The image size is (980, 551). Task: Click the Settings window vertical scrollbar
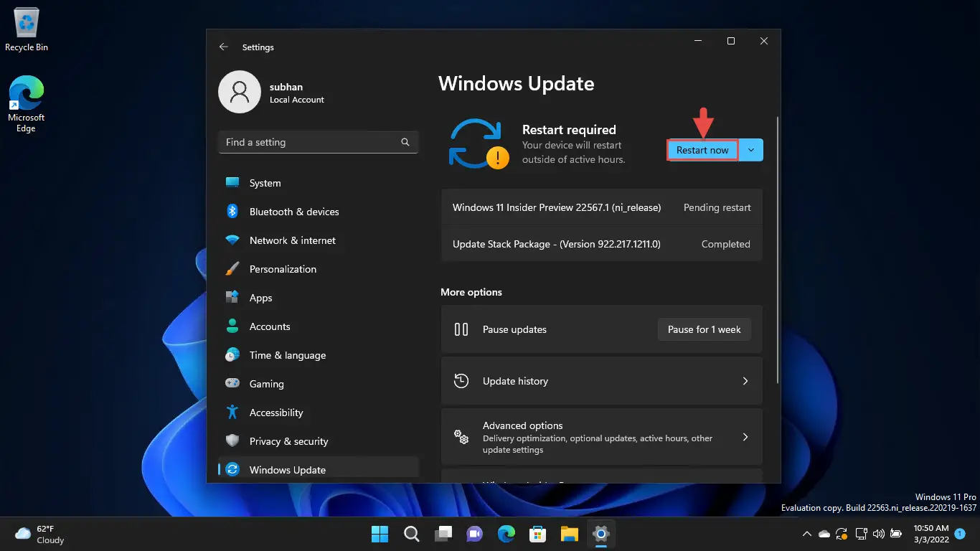[778, 251]
